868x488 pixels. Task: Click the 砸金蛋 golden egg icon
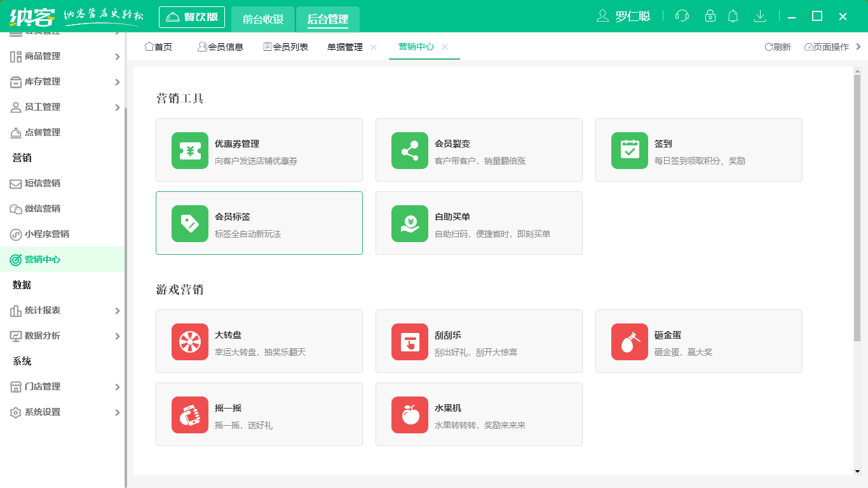[629, 341]
